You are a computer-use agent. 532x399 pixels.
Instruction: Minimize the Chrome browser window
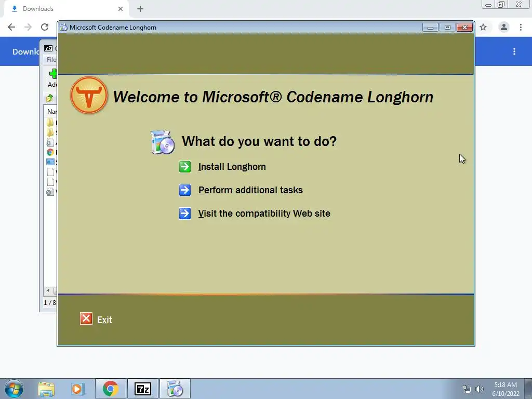click(488, 4)
